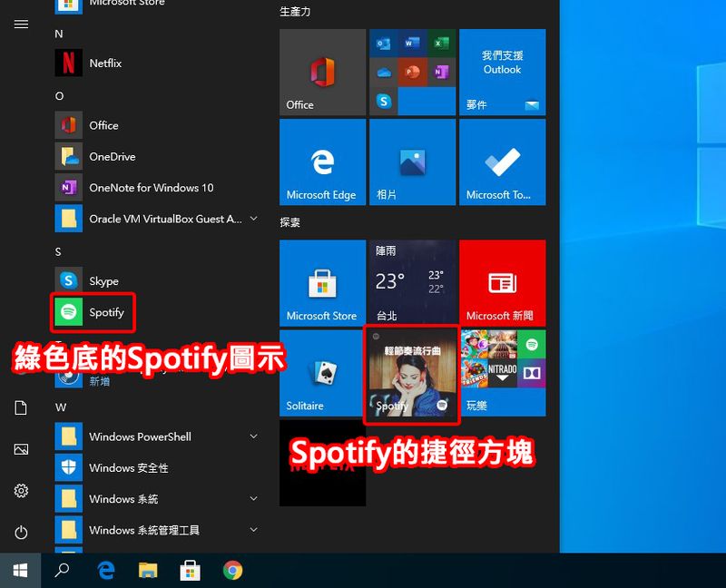Open Windows 安全性 app
Screen dimensions: 726x588
pos(155,467)
